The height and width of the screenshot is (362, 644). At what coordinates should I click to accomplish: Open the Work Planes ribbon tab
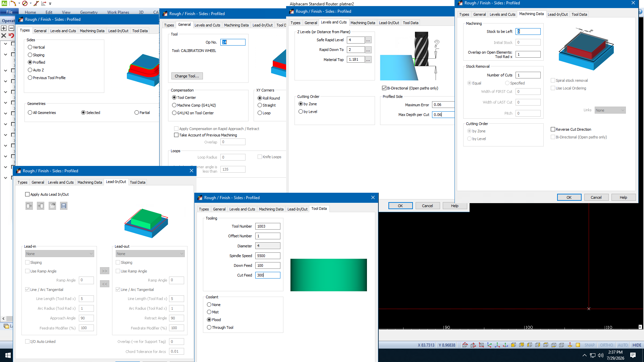click(118, 12)
